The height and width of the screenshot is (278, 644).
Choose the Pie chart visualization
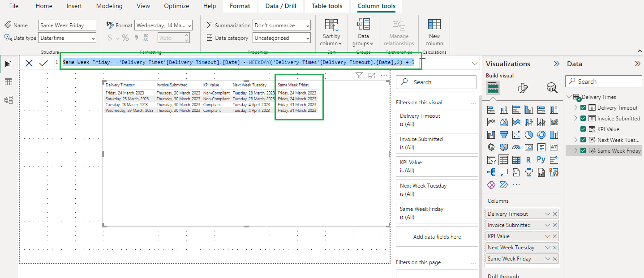tap(528, 135)
